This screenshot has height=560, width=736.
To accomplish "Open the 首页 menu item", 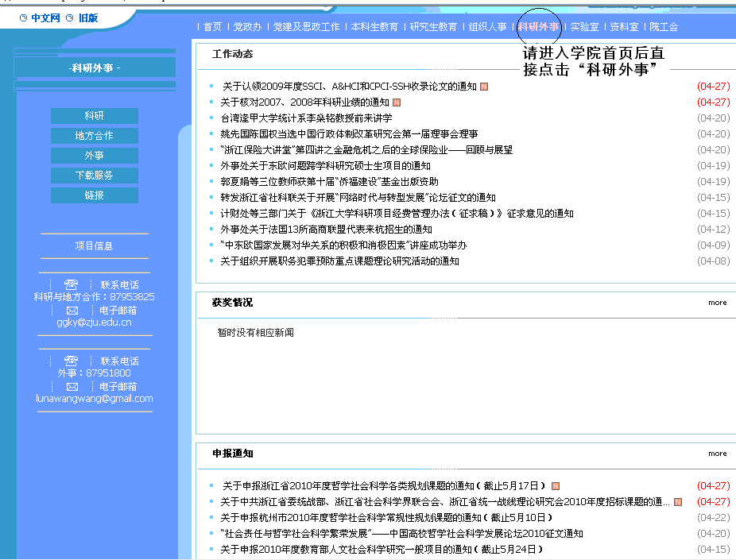I will [213, 27].
